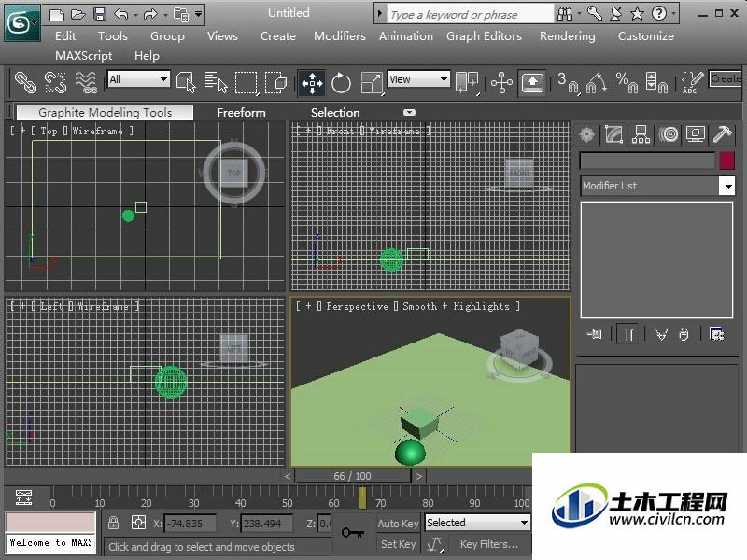The width and height of the screenshot is (747, 560).
Task: Open the Modifiers menu
Action: [340, 36]
